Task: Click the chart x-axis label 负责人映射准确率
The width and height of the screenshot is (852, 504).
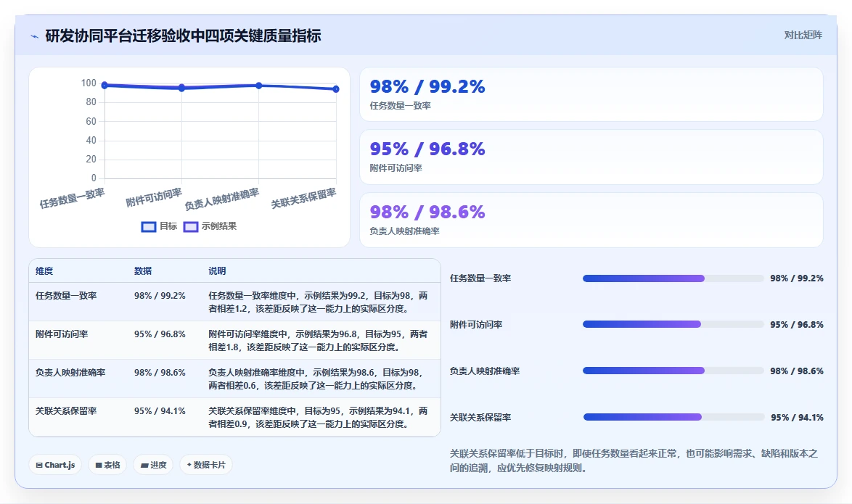Action: click(x=221, y=199)
